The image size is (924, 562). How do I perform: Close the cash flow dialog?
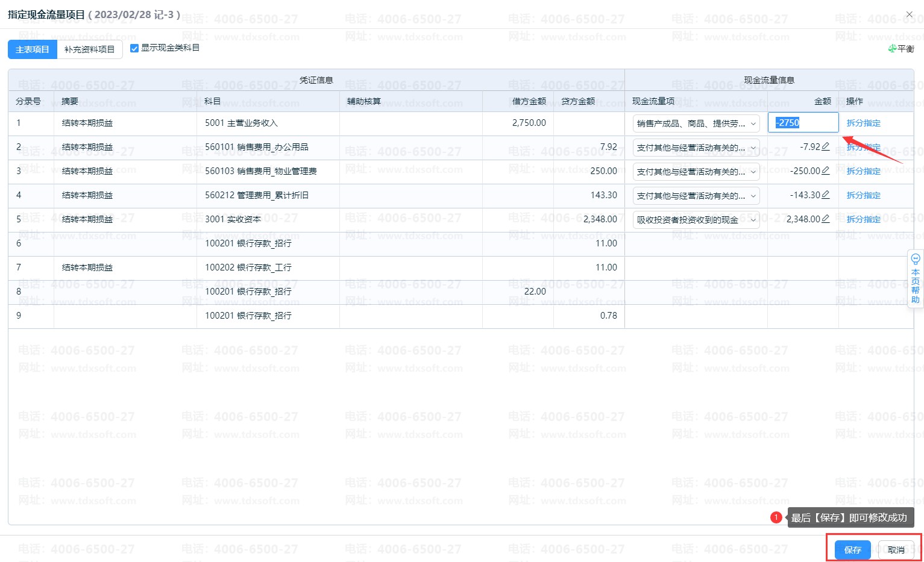pyautogui.click(x=910, y=14)
